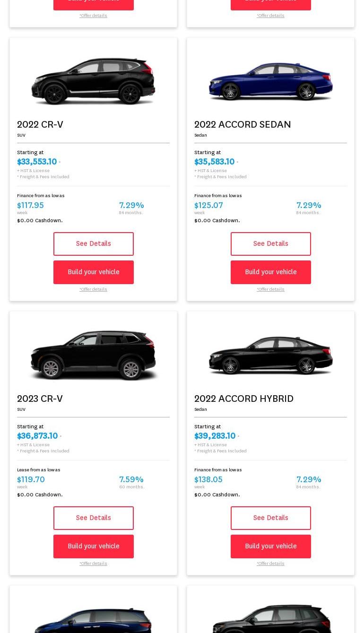
Task: Click the 2022 CR-V heading
Action: click(x=40, y=125)
